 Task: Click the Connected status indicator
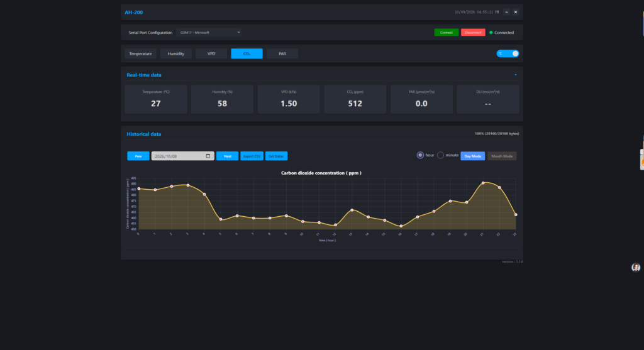point(501,33)
